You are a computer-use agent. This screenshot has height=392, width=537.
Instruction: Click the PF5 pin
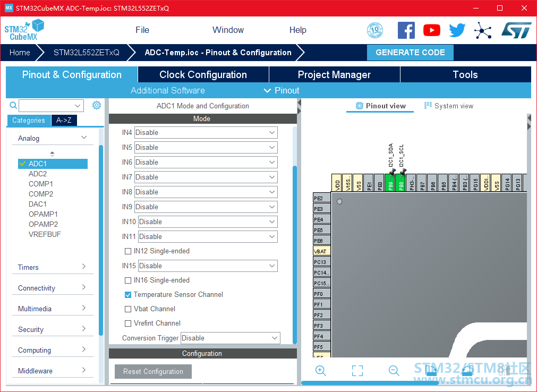coord(321,346)
